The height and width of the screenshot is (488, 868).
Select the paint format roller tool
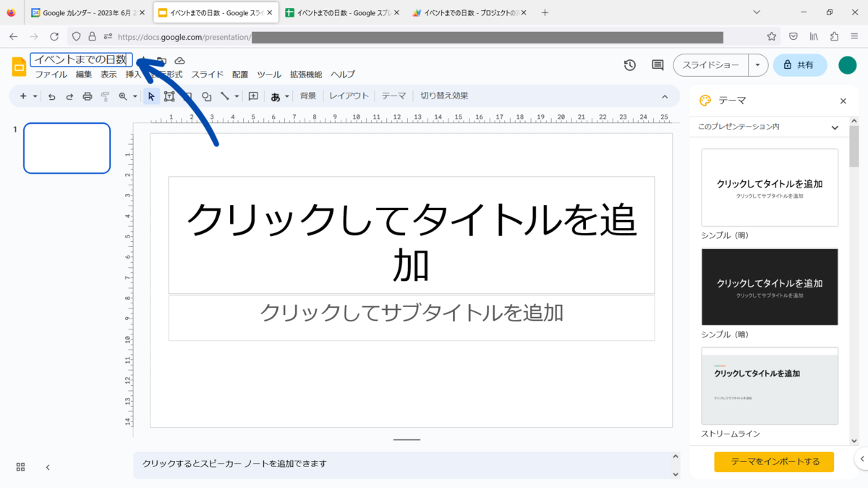click(x=105, y=96)
